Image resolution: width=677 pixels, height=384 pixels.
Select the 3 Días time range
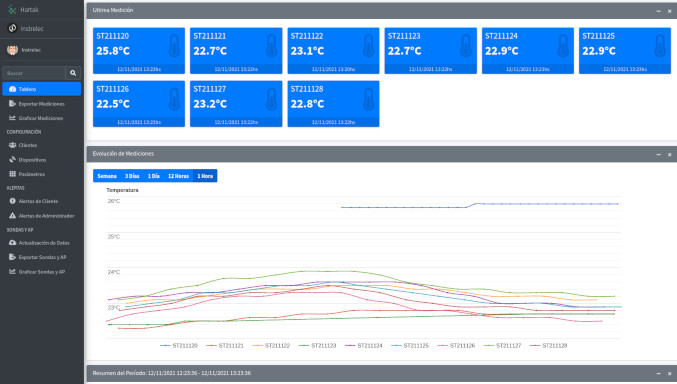(x=132, y=176)
